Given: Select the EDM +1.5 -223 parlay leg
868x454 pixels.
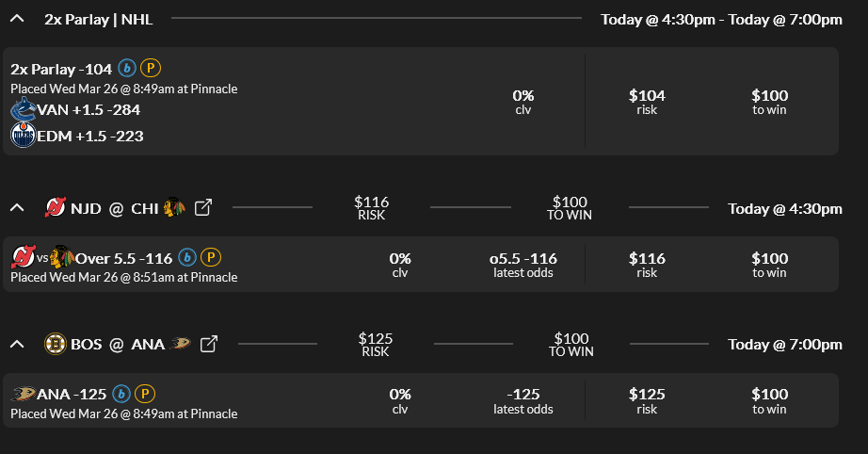Looking at the screenshot, I should (89, 136).
